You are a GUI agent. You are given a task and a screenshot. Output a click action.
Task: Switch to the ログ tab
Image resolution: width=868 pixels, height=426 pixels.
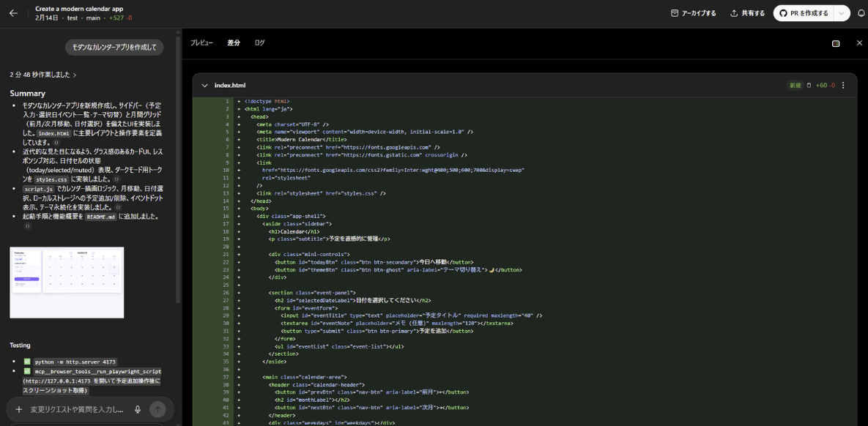point(259,43)
